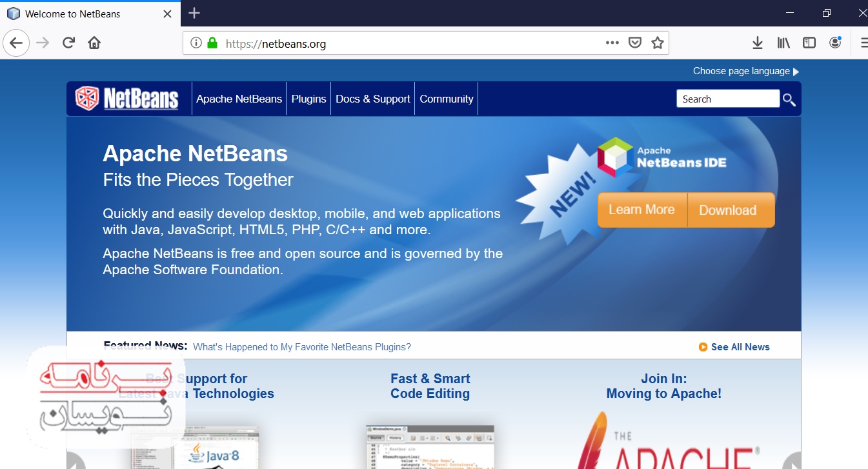This screenshot has height=469, width=868.
Task: Open the See All News link
Action: (740, 347)
